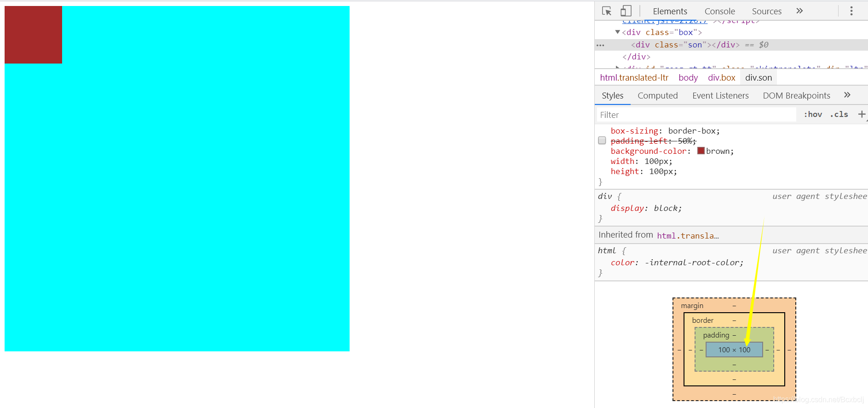Click the 100 × 100 content box
This screenshot has height=408, width=868.
[x=734, y=350]
